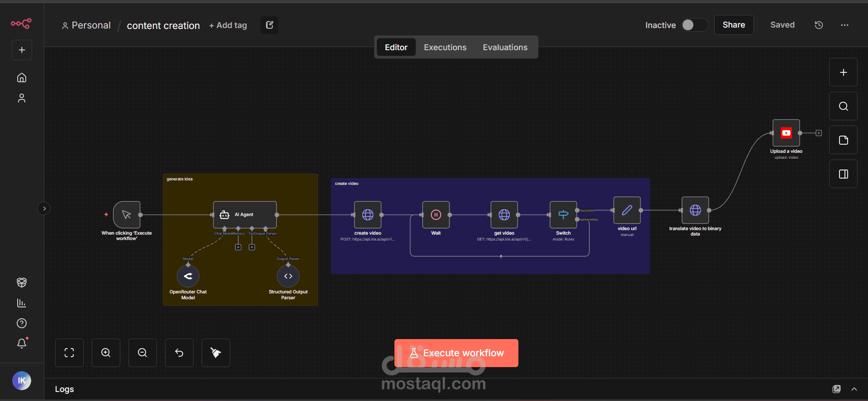Viewport: 868px width, 401px height.
Task: Open the notifications bell icon
Action: [22, 344]
